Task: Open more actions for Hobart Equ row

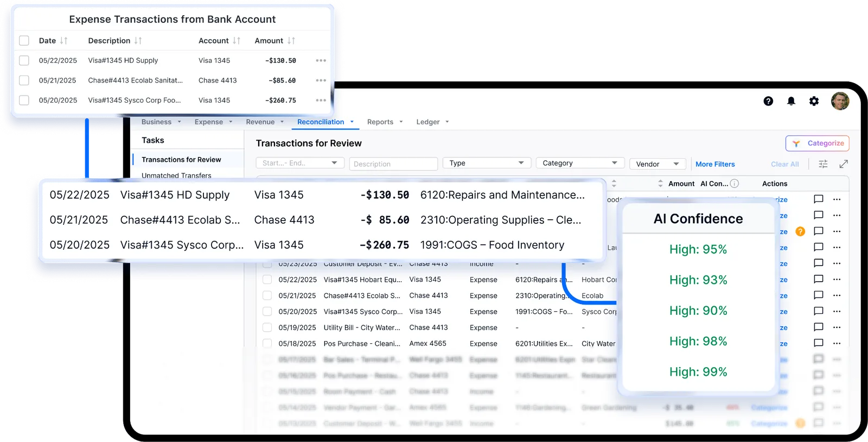Action: tap(837, 279)
